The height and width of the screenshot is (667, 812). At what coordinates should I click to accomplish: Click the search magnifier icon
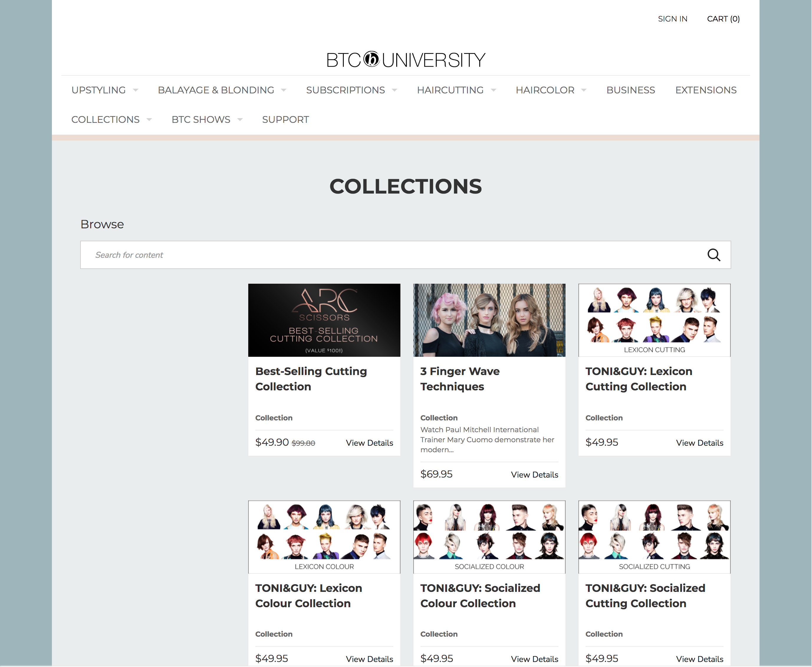click(714, 255)
